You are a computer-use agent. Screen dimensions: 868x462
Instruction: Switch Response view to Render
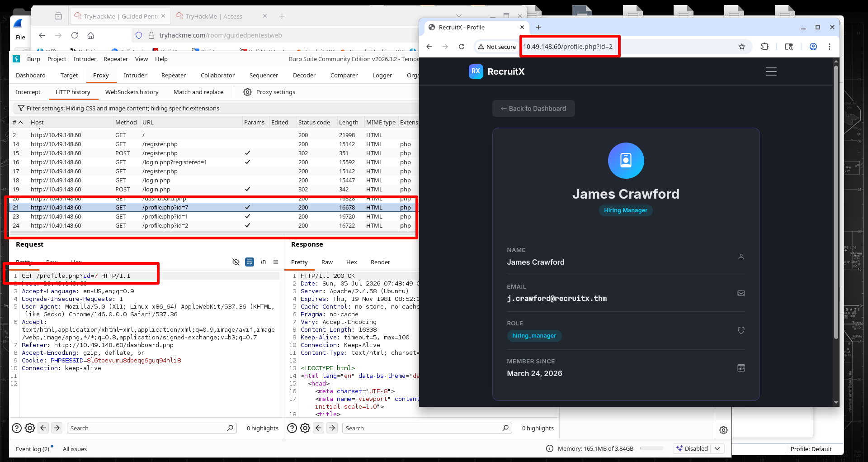click(x=380, y=262)
